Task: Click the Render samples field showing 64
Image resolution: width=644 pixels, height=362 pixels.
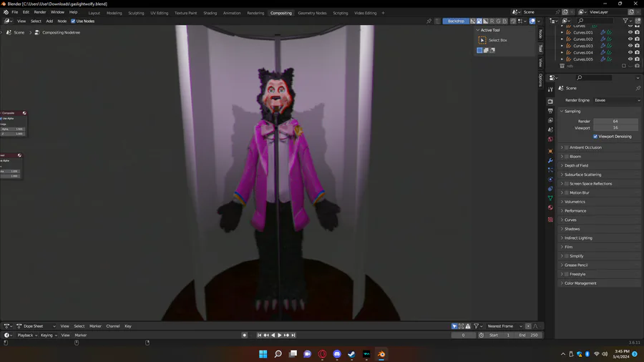Action: 615,121
